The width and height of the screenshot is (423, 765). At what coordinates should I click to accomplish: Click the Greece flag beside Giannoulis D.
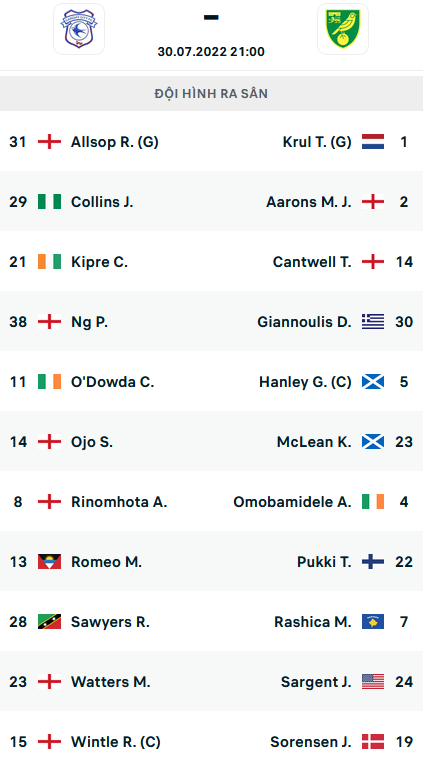coord(373,322)
